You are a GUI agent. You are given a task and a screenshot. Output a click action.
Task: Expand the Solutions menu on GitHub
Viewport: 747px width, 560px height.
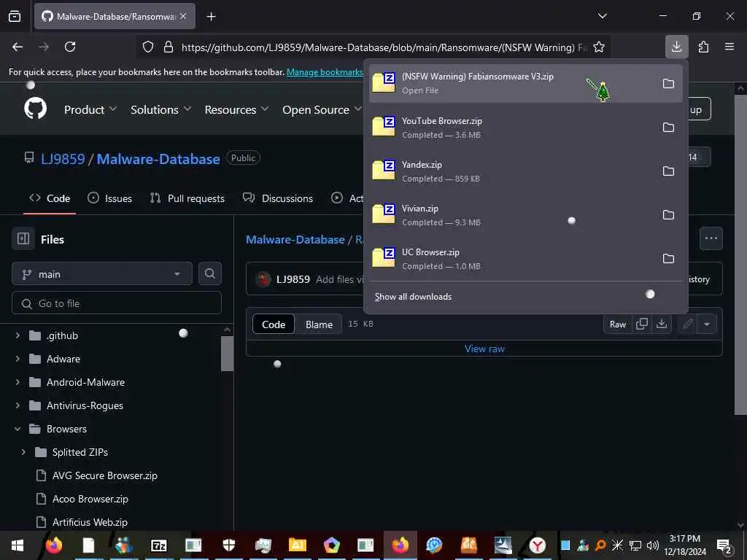click(x=161, y=109)
